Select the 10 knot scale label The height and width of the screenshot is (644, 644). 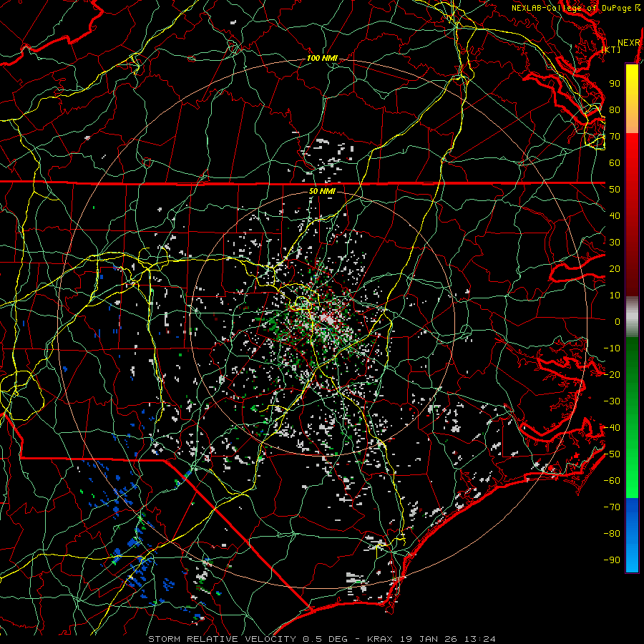point(615,296)
